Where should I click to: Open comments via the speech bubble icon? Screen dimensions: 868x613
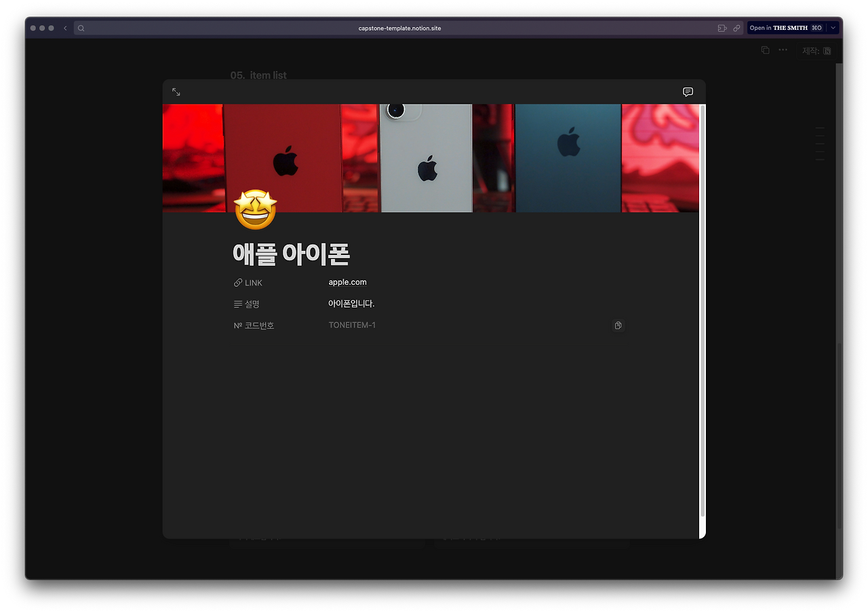pos(688,92)
